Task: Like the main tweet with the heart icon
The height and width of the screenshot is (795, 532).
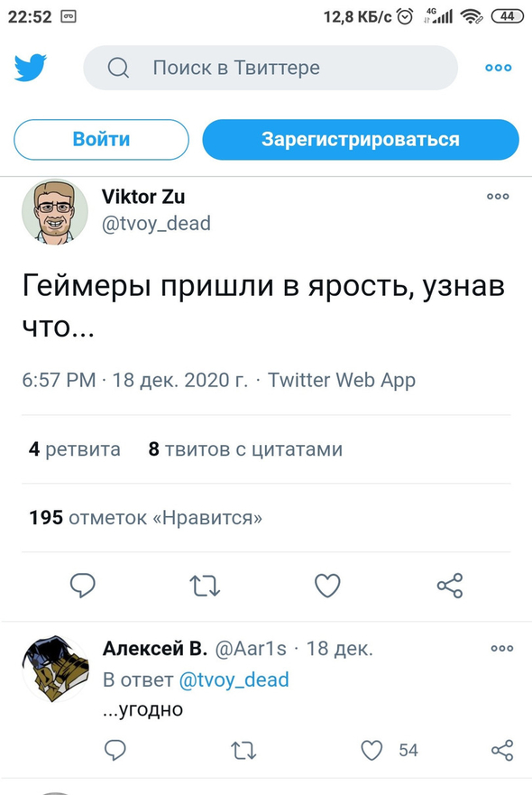Action: [327, 586]
